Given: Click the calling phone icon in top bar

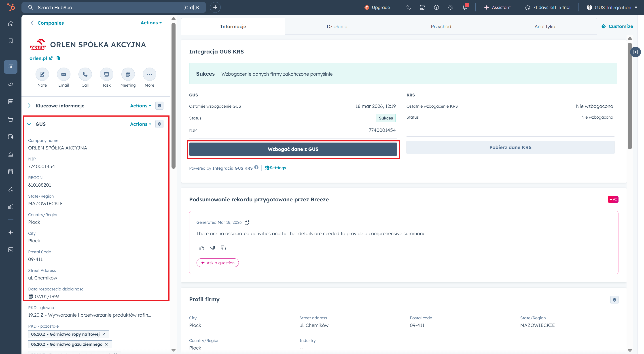Looking at the screenshot, I should [409, 8].
